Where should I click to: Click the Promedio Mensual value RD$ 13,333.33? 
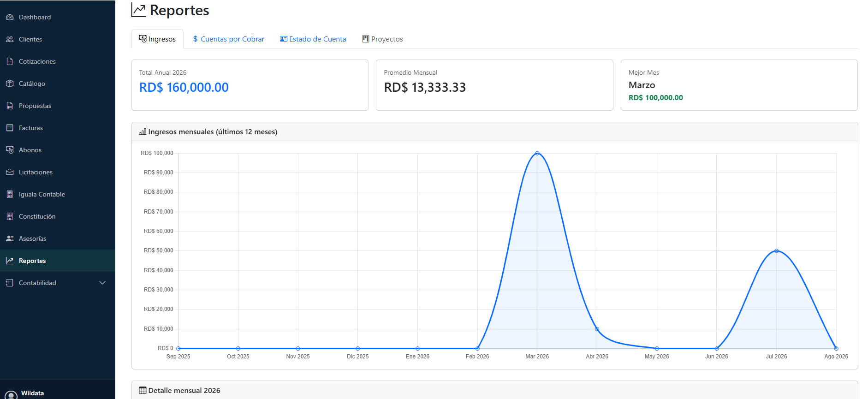coord(425,87)
